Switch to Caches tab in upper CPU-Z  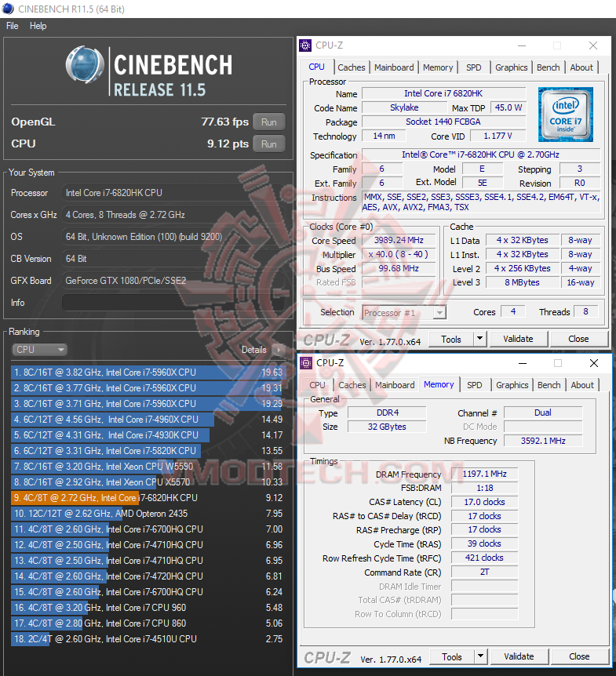pyautogui.click(x=352, y=67)
